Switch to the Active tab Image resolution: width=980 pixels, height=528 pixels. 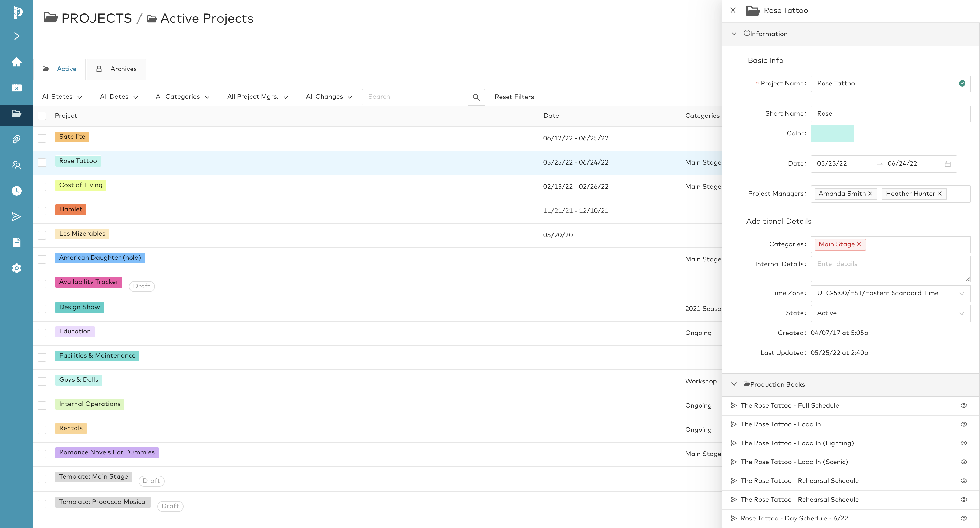click(x=60, y=69)
